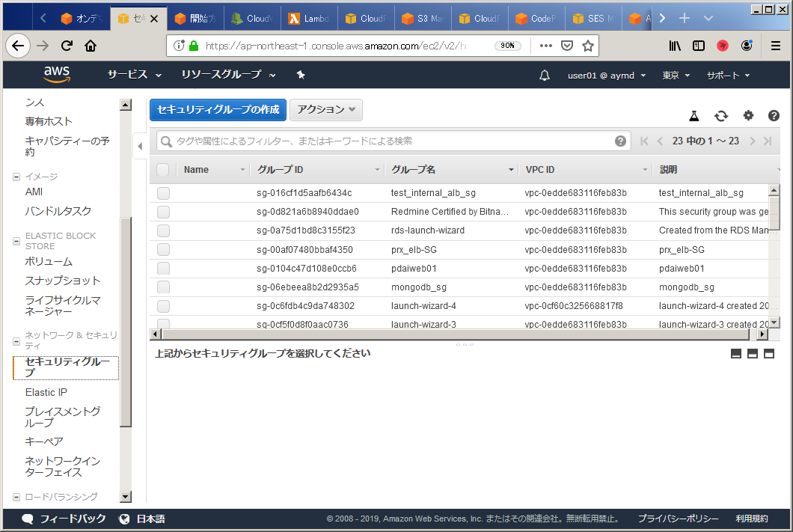This screenshot has height=532, width=793.
Task: Open the 東京 region selector
Action: click(676, 76)
